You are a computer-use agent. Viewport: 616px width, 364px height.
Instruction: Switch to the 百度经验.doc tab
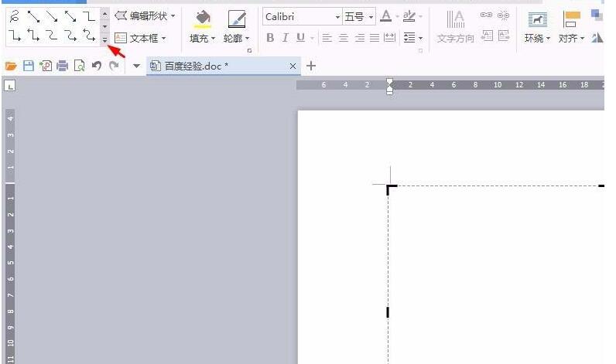coord(224,66)
